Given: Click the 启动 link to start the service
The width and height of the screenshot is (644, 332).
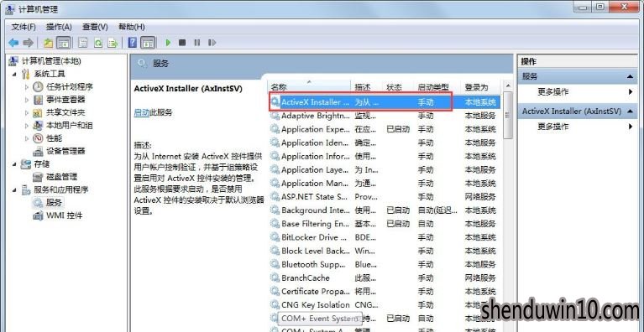Looking at the screenshot, I should [141, 112].
